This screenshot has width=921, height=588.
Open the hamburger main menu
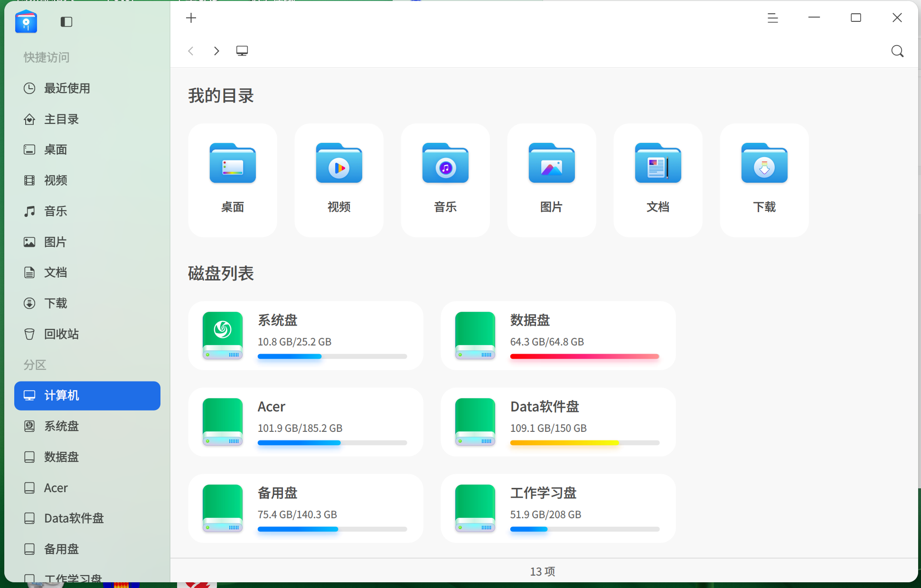tap(772, 18)
